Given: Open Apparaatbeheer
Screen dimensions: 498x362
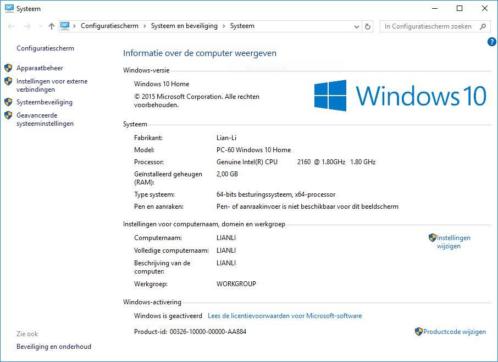Looking at the screenshot, I should coord(40,68).
